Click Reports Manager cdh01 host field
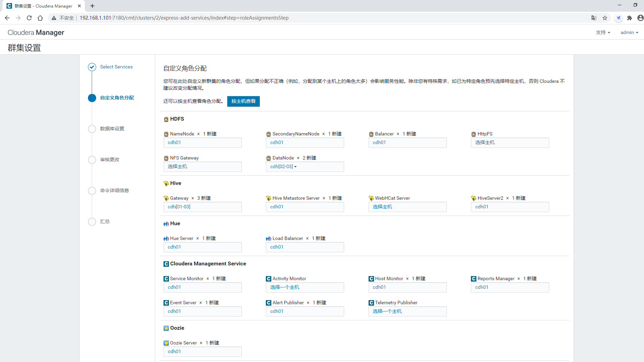 point(510,287)
